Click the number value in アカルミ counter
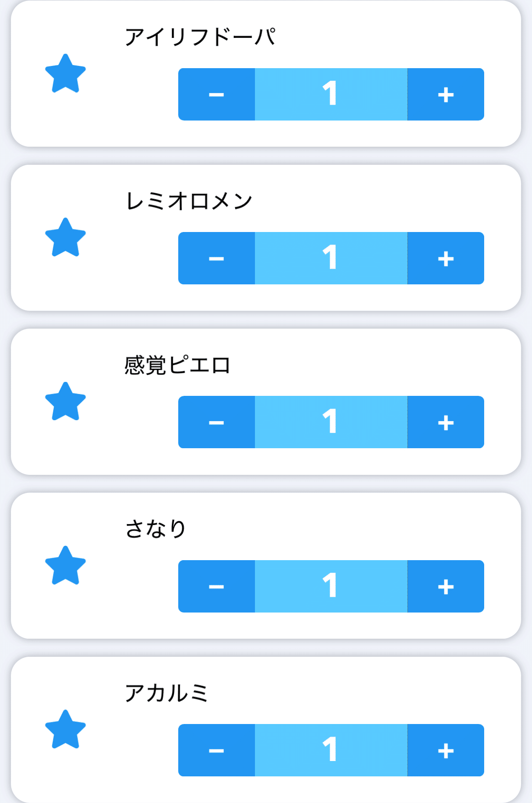 331,750
